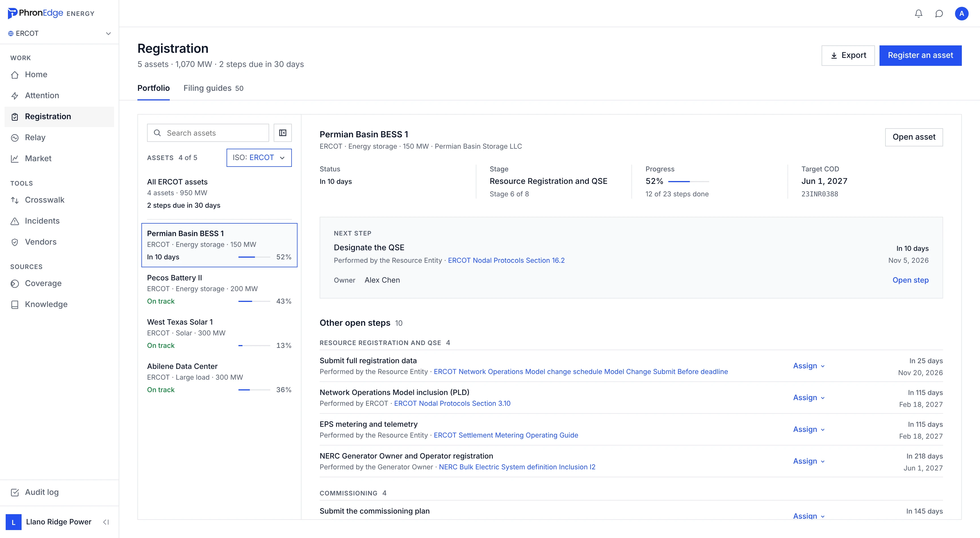Select the West Texas Solar 1 asset
Screen dimensions: 980x538
[219, 334]
